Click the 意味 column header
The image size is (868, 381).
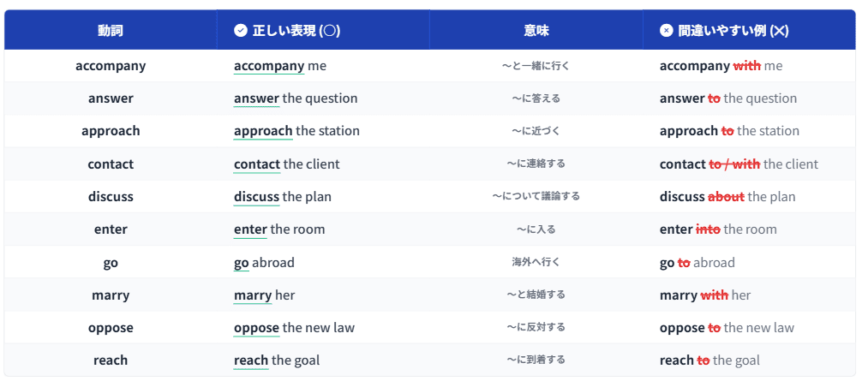(536, 31)
